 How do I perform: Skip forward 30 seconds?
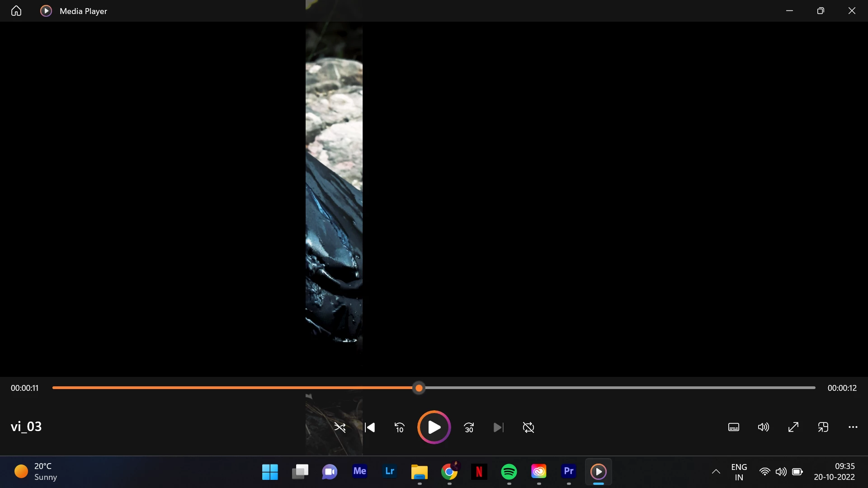(x=469, y=427)
